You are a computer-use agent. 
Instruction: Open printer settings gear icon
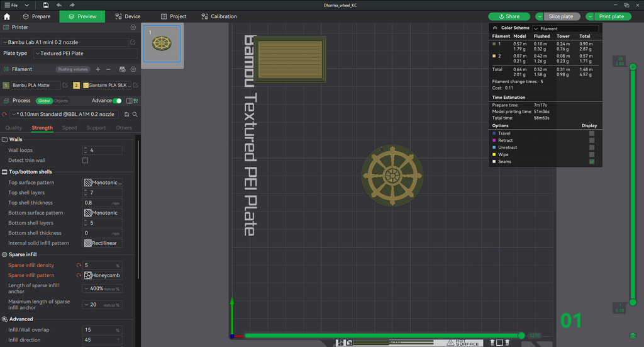pos(133,27)
